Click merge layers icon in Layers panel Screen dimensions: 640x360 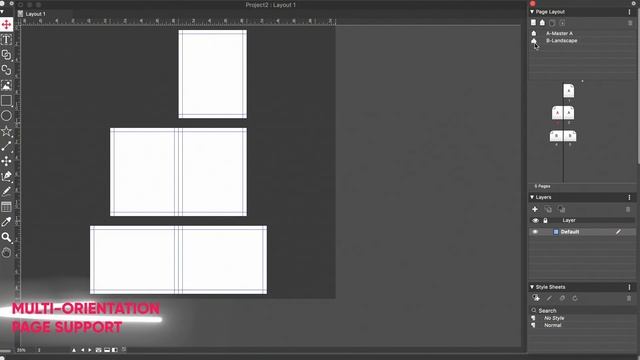[548, 209]
